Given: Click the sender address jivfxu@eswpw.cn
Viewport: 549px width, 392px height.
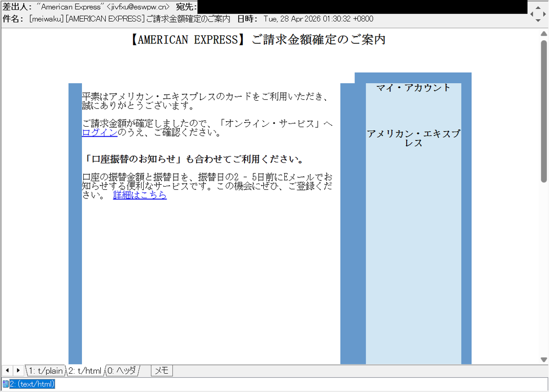Looking at the screenshot, I should click(x=139, y=7).
